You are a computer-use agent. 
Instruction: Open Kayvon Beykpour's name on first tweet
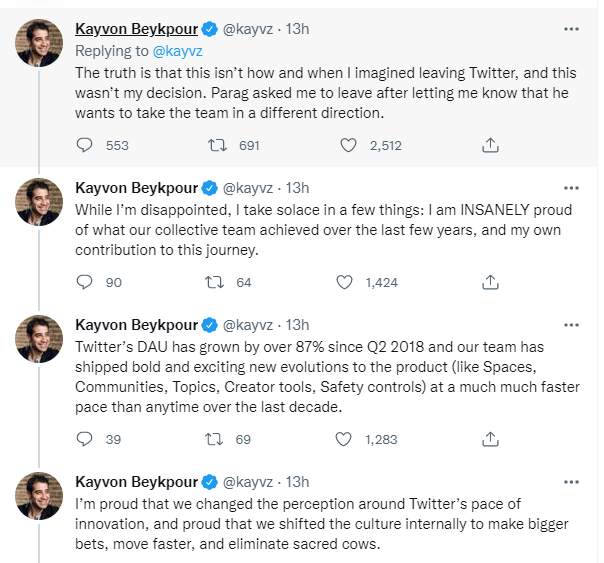pos(137,29)
